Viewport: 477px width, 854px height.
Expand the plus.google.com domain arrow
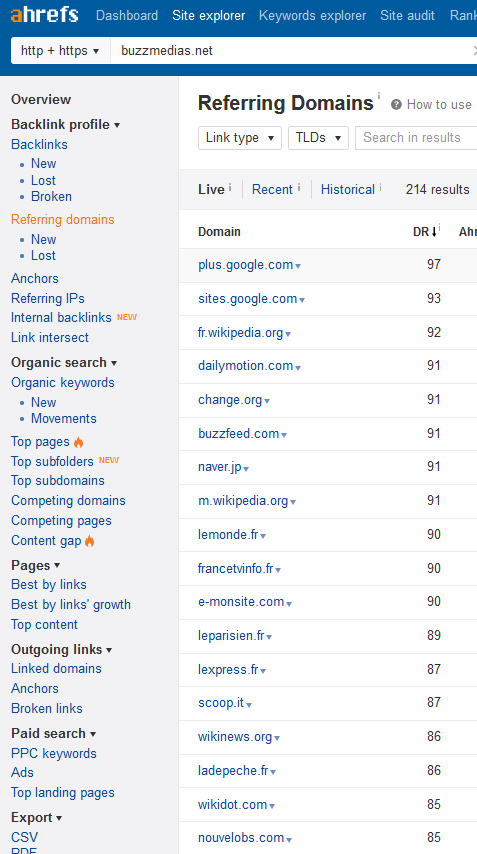point(298,266)
